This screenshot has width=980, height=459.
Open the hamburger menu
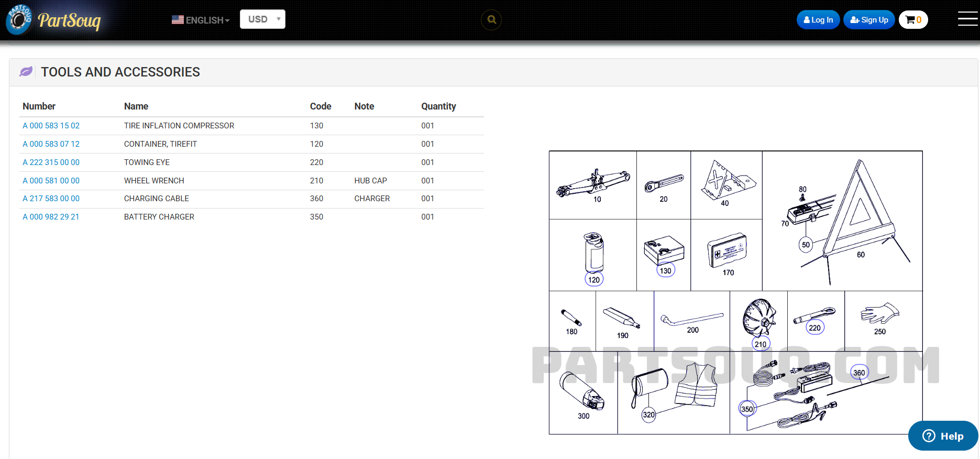coord(967,19)
